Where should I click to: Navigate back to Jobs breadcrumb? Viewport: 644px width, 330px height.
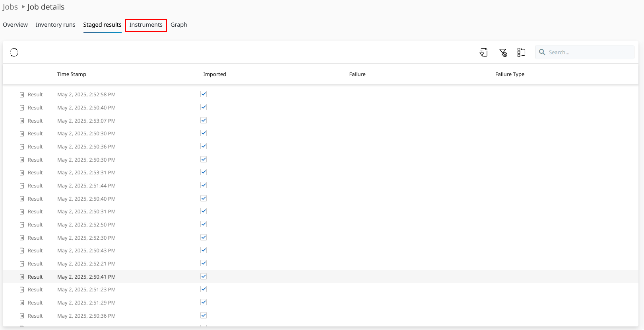(x=10, y=7)
